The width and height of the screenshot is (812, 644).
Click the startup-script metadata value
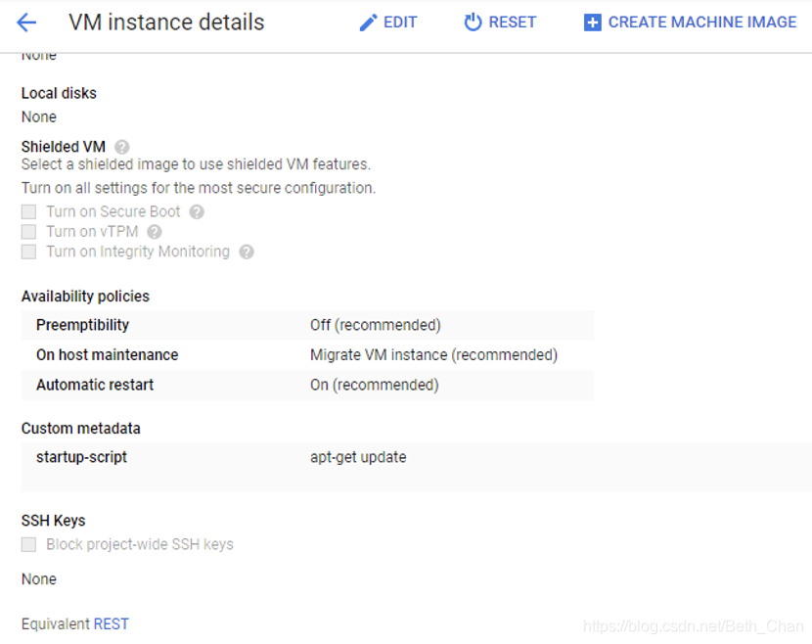358,457
